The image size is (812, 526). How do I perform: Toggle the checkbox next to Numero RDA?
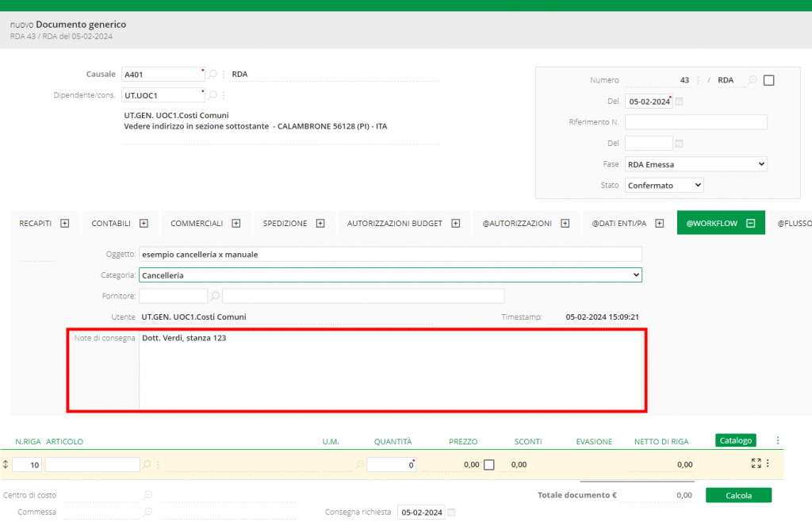coord(768,80)
